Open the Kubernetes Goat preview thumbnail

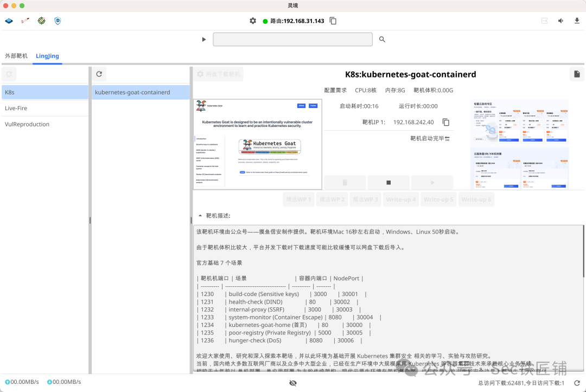pyautogui.click(x=258, y=144)
